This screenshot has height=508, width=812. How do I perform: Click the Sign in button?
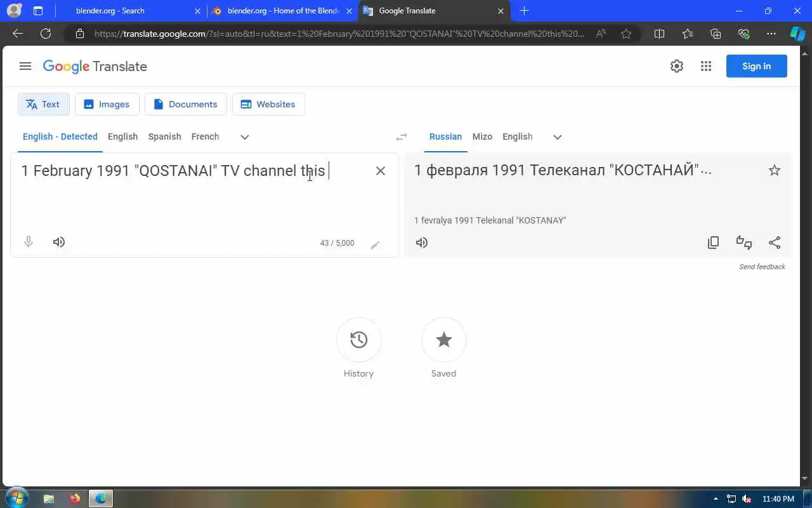coord(757,66)
